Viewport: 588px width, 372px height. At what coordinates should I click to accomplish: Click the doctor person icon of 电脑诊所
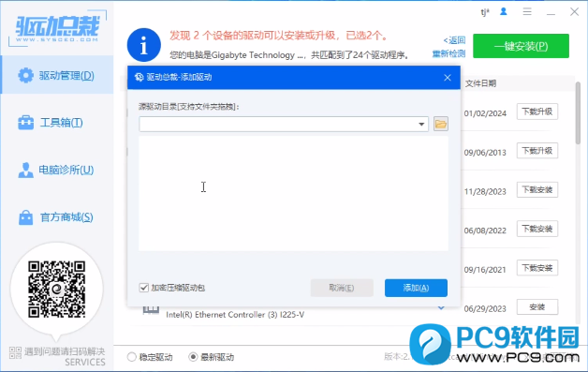(25, 170)
